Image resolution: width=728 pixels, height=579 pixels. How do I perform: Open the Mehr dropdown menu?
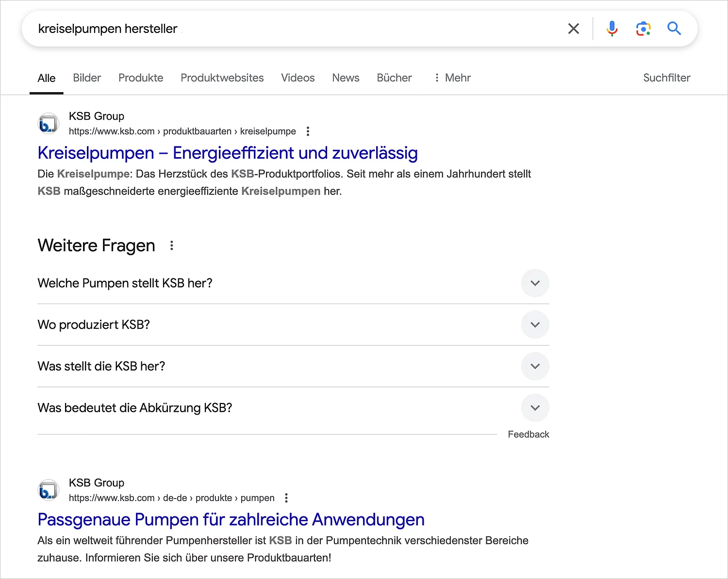452,78
